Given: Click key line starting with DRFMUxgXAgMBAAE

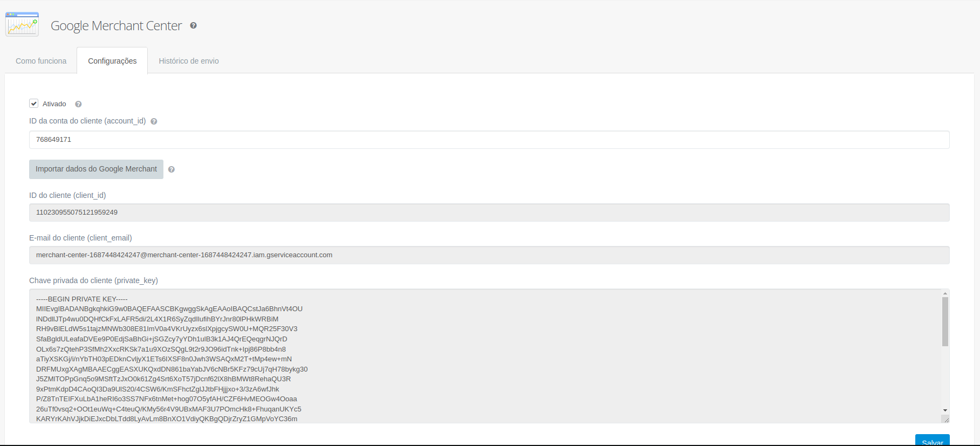Looking at the screenshot, I should [x=172, y=369].
